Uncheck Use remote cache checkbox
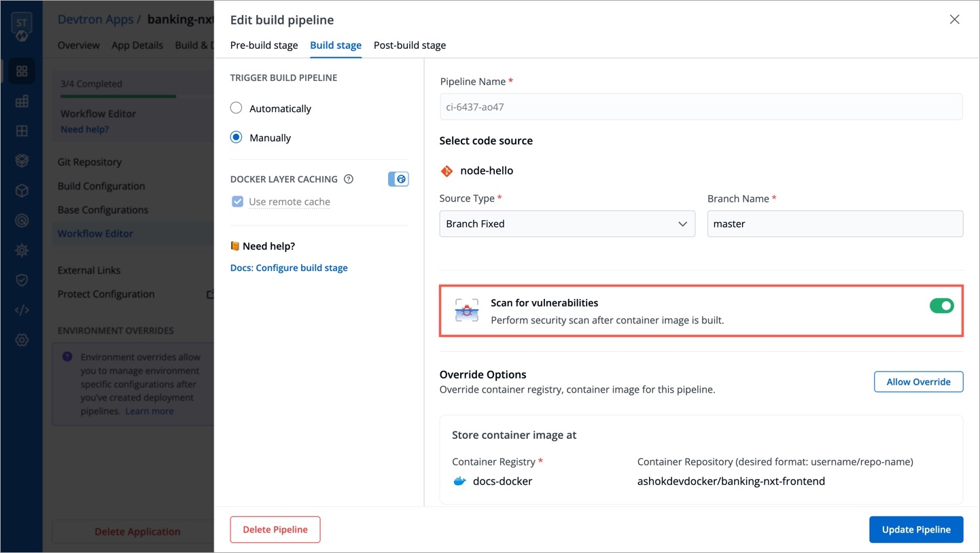The width and height of the screenshot is (980, 553). tap(237, 202)
